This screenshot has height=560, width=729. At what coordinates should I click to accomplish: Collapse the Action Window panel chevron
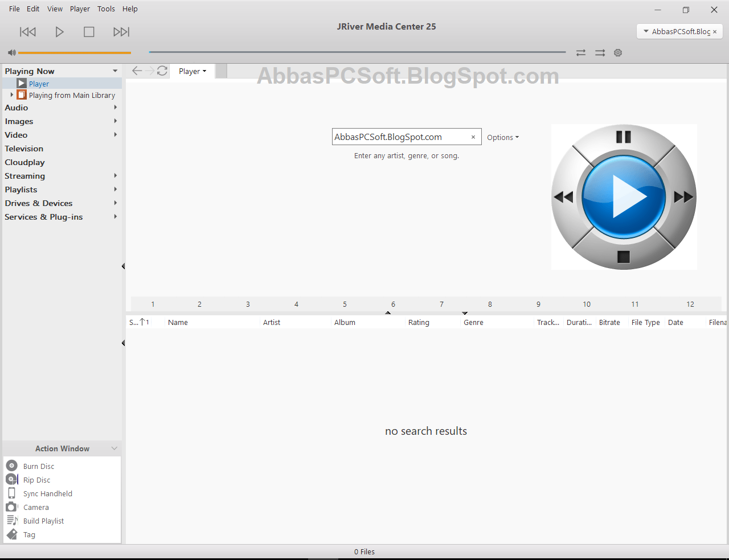114,448
